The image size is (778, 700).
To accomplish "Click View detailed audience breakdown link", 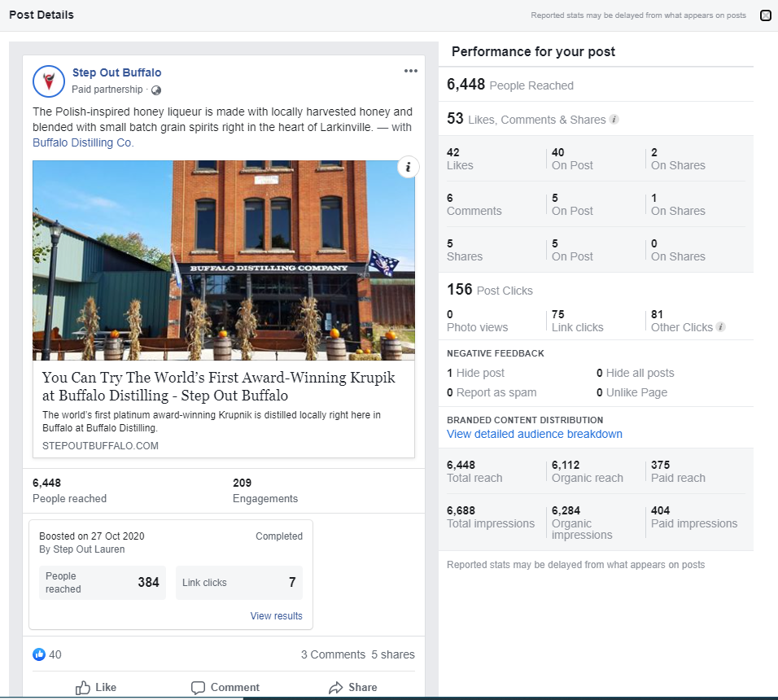I will [535, 434].
